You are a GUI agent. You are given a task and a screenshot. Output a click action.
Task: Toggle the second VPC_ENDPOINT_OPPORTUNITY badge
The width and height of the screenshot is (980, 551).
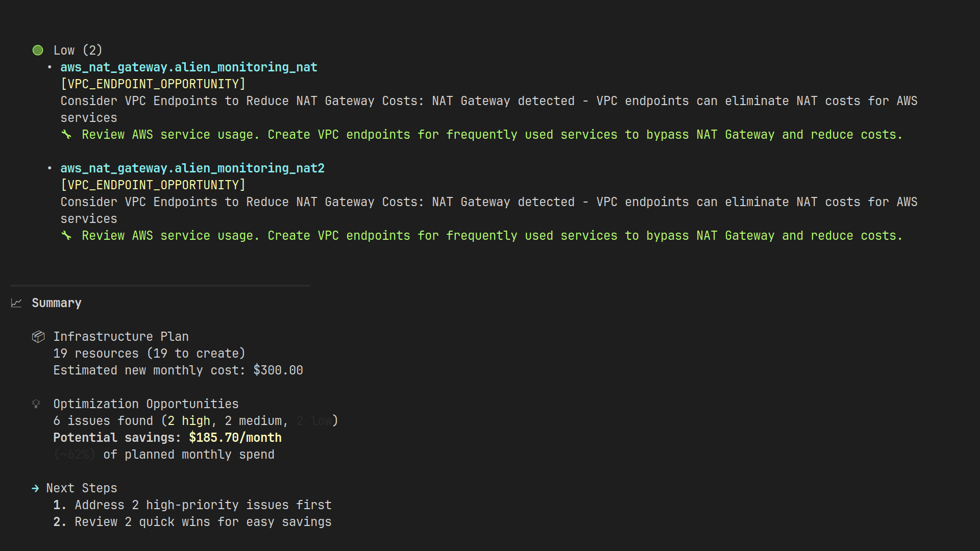click(x=153, y=185)
